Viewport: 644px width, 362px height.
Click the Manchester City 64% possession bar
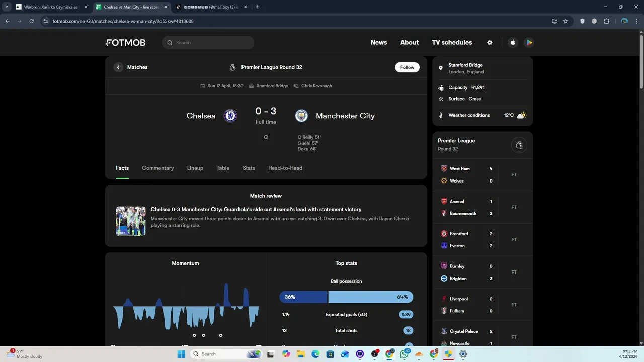coord(371,297)
